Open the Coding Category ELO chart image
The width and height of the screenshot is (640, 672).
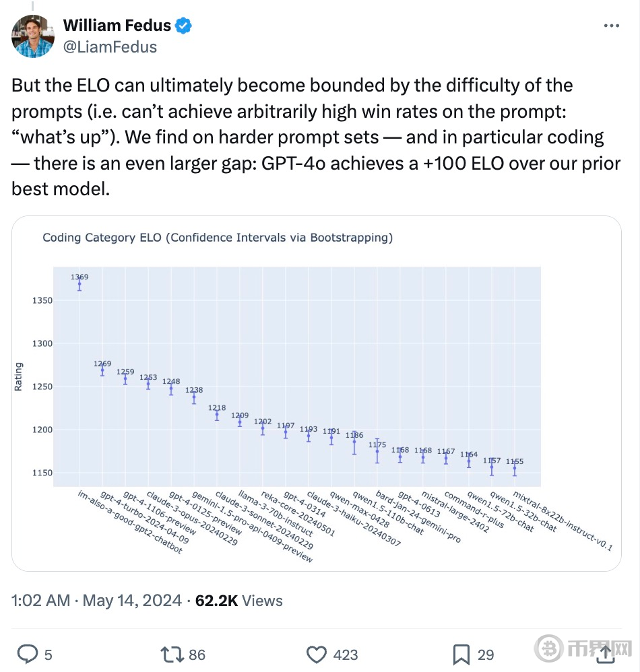coord(317,393)
